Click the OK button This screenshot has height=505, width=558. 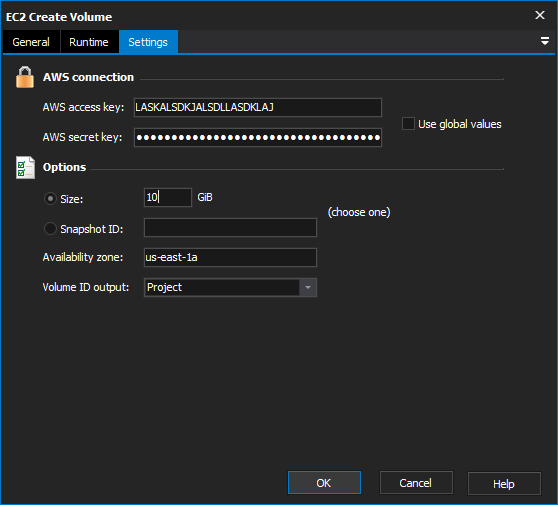point(324,483)
